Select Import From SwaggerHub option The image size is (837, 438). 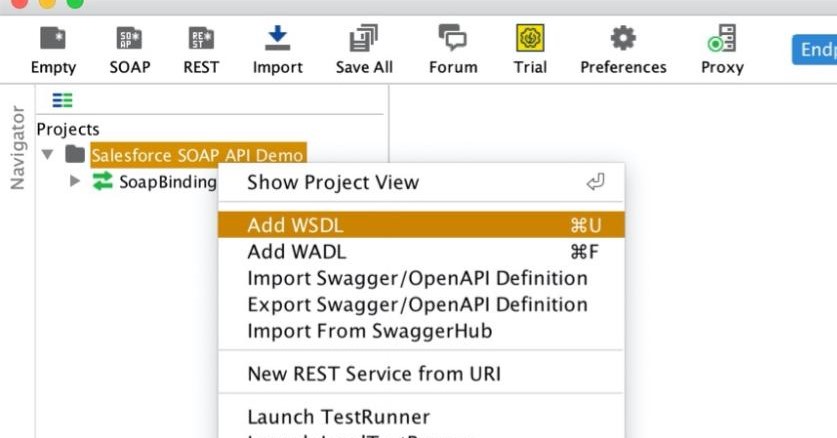(369, 330)
